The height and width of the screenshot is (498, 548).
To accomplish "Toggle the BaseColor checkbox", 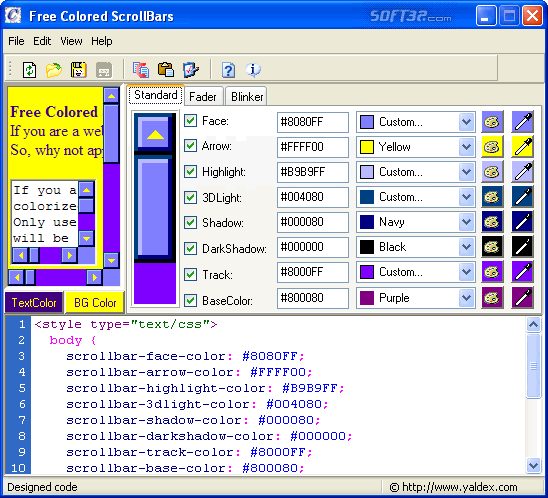I will (x=190, y=300).
